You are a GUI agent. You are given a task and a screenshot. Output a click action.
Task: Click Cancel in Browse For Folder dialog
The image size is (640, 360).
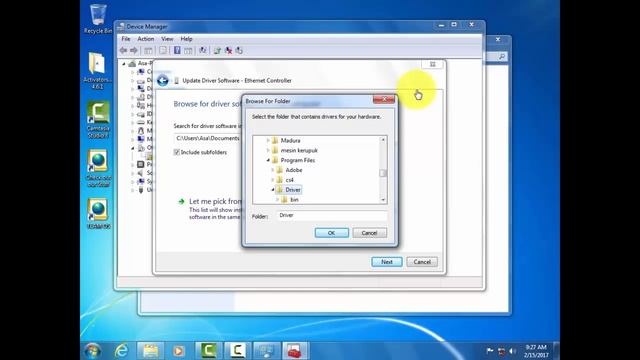tap(369, 233)
